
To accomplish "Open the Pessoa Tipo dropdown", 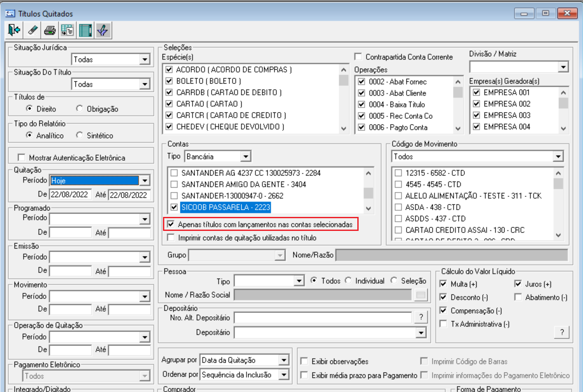I will point(299,281).
